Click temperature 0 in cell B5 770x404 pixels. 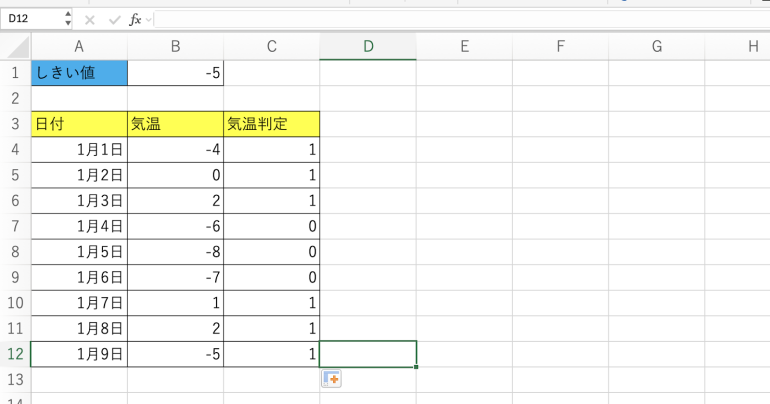175,175
